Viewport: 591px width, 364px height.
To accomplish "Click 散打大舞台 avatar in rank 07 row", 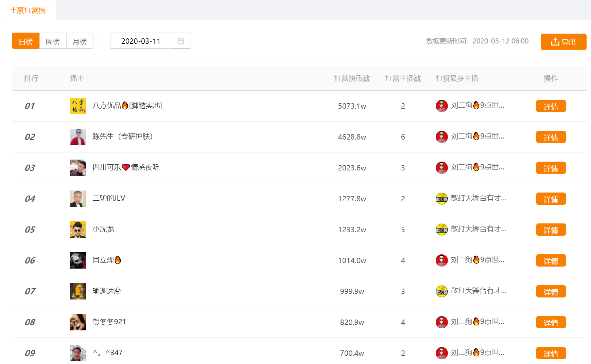I will tap(441, 291).
